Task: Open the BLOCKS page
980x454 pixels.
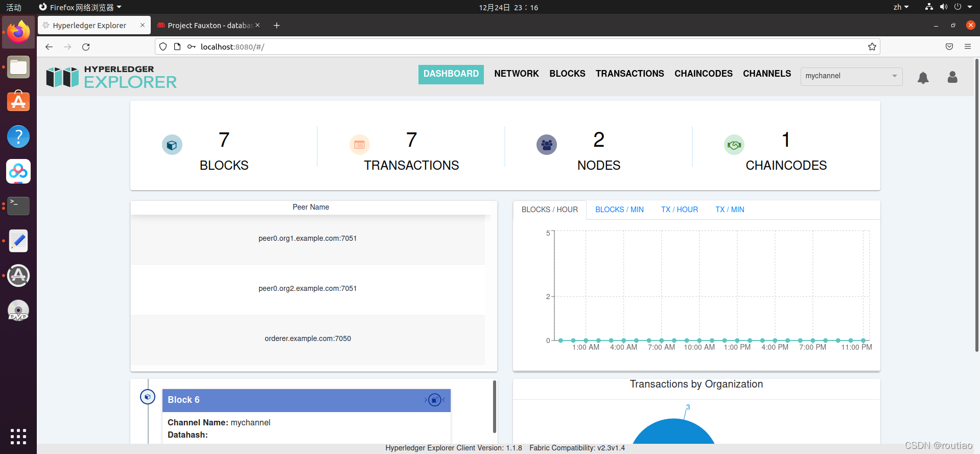Action: (567, 74)
